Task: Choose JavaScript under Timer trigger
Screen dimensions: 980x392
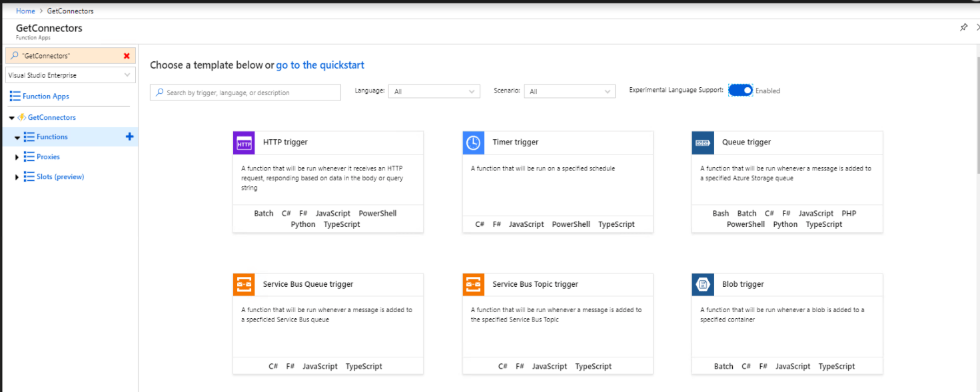Action: [x=526, y=224]
